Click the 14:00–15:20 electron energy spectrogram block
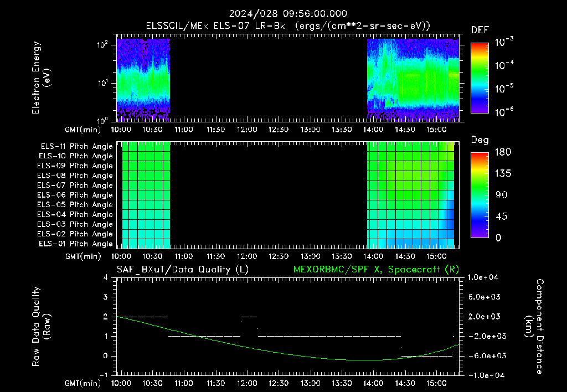This screenshot has width=567, height=392. pyautogui.click(x=413, y=80)
